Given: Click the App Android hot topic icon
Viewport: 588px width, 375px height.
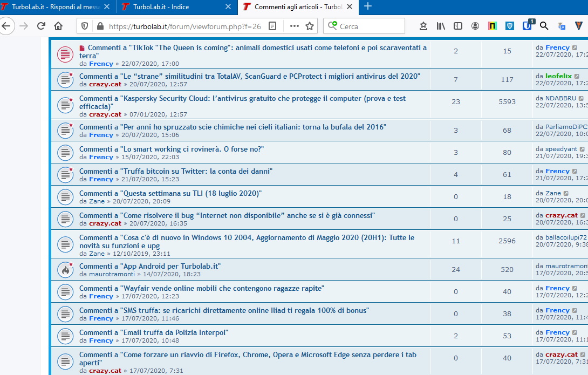Looking at the screenshot, I should point(65,270).
